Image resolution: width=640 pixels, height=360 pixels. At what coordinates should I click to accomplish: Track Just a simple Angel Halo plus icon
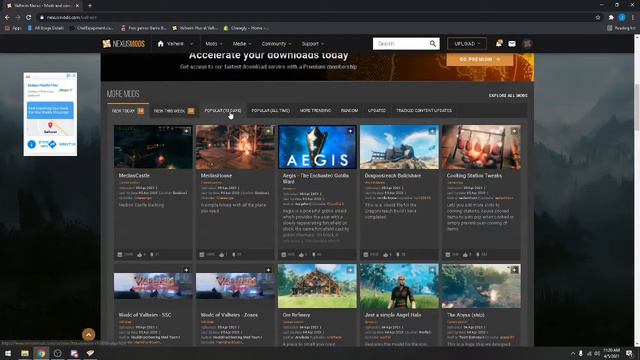click(x=432, y=270)
